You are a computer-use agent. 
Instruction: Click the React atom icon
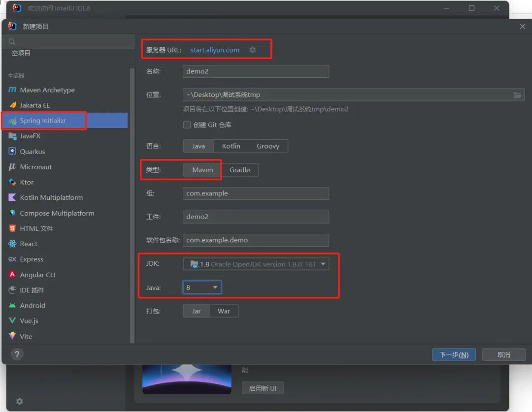tap(12, 244)
